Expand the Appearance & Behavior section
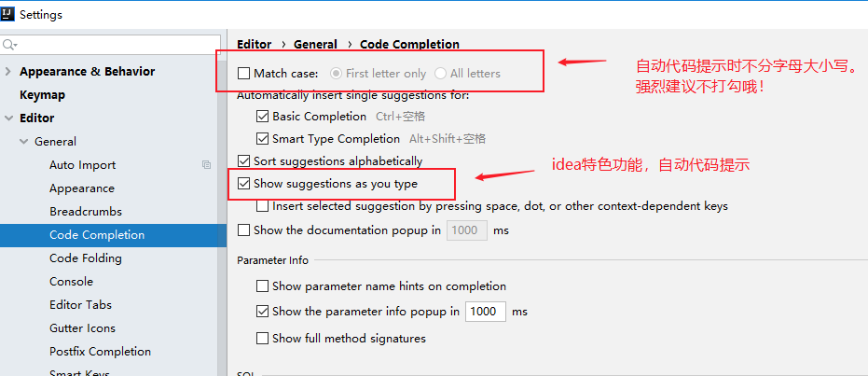868x376 pixels. coord(7,72)
